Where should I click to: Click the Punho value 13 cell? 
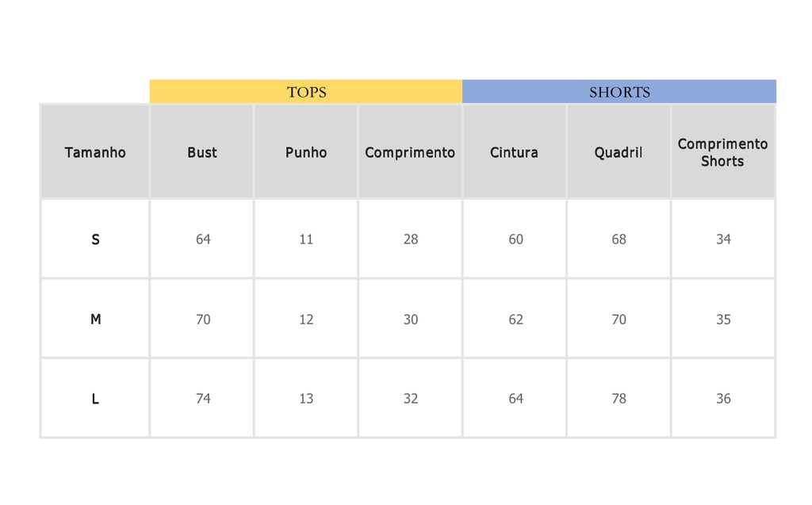point(306,398)
